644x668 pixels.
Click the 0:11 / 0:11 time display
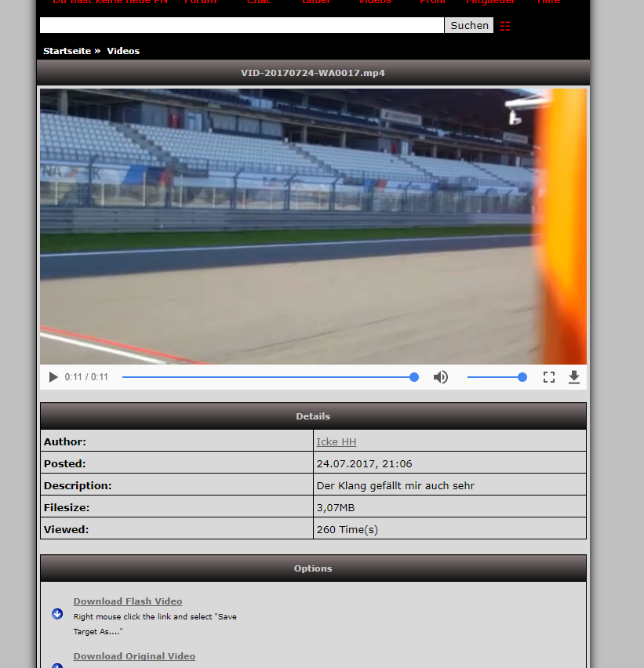pyautogui.click(x=86, y=377)
